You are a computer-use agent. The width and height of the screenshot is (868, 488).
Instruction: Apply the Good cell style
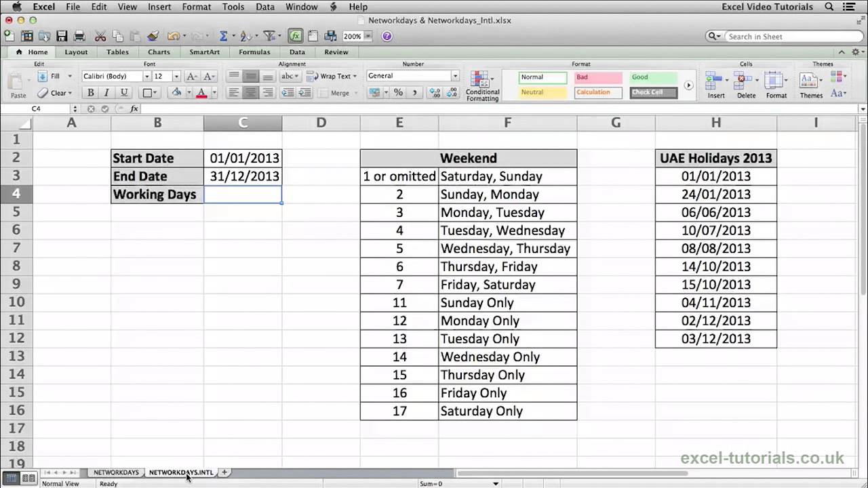[x=653, y=77]
